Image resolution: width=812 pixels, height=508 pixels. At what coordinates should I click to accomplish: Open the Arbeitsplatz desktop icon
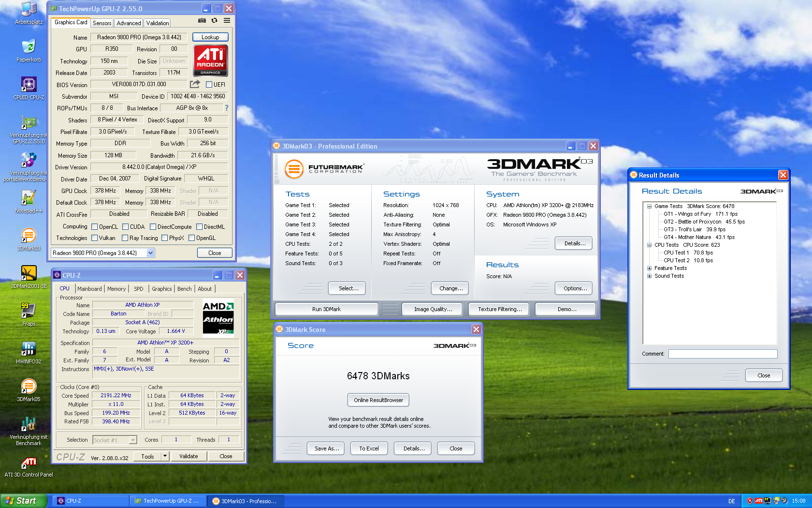[29, 13]
